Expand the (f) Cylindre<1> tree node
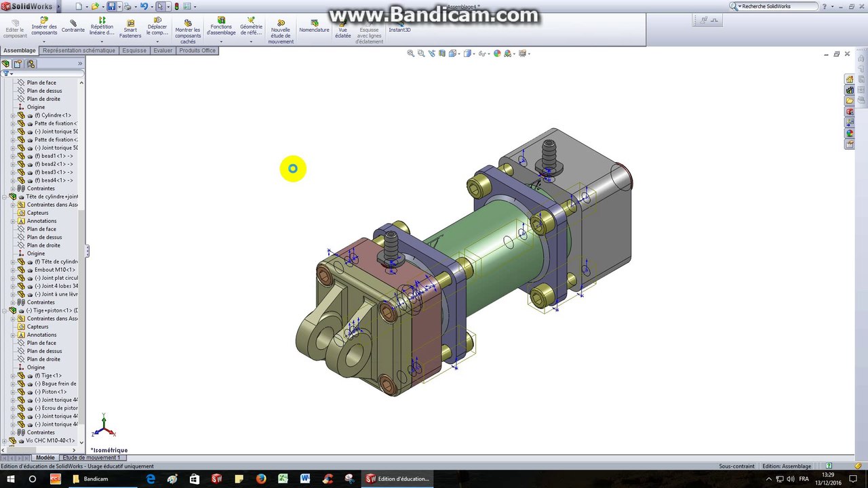Screen dimensions: 868x488 [13, 115]
